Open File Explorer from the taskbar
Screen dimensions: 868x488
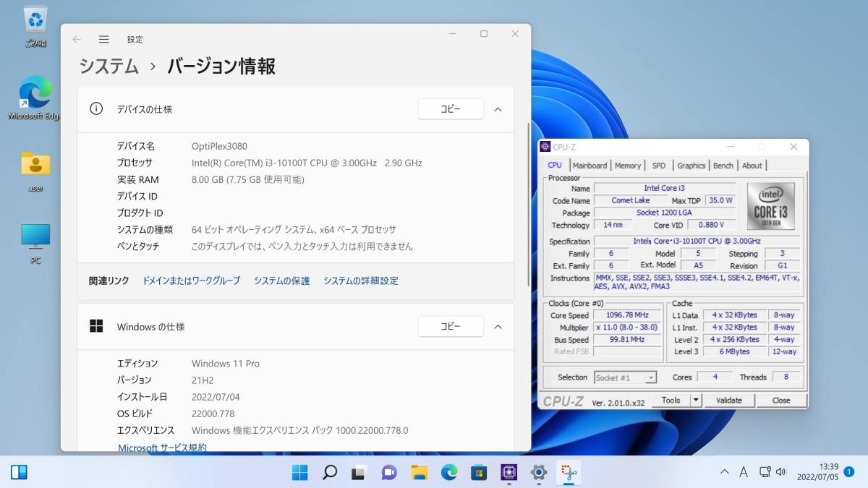[x=419, y=473]
